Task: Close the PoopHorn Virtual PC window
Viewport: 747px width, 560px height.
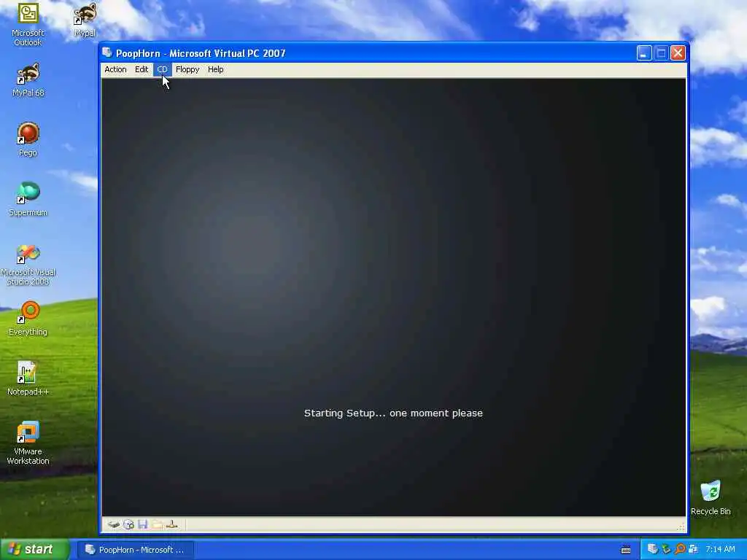Action: click(x=678, y=52)
